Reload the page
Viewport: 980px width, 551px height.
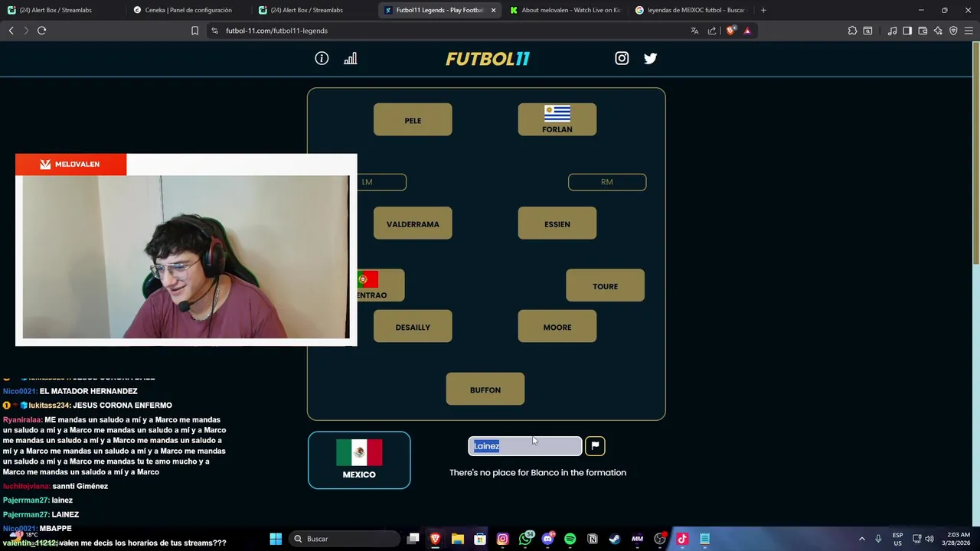coord(41,31)
